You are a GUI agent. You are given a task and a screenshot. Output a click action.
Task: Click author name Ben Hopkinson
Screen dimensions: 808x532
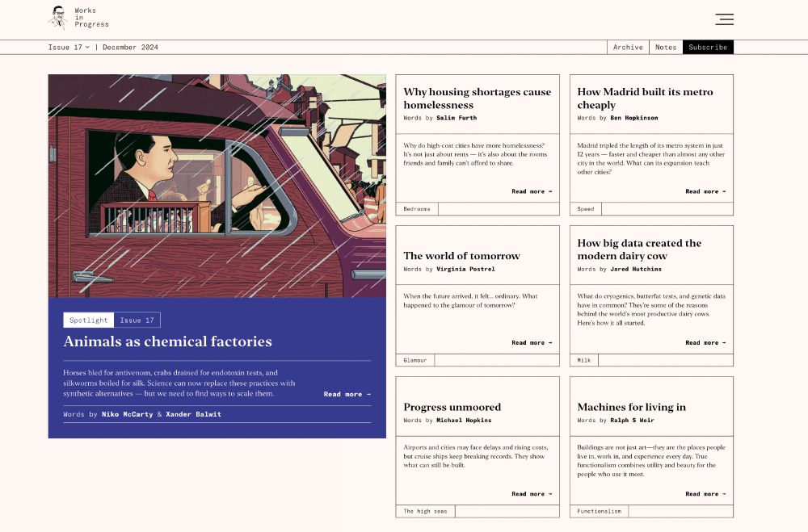click(x=633, y=118)
